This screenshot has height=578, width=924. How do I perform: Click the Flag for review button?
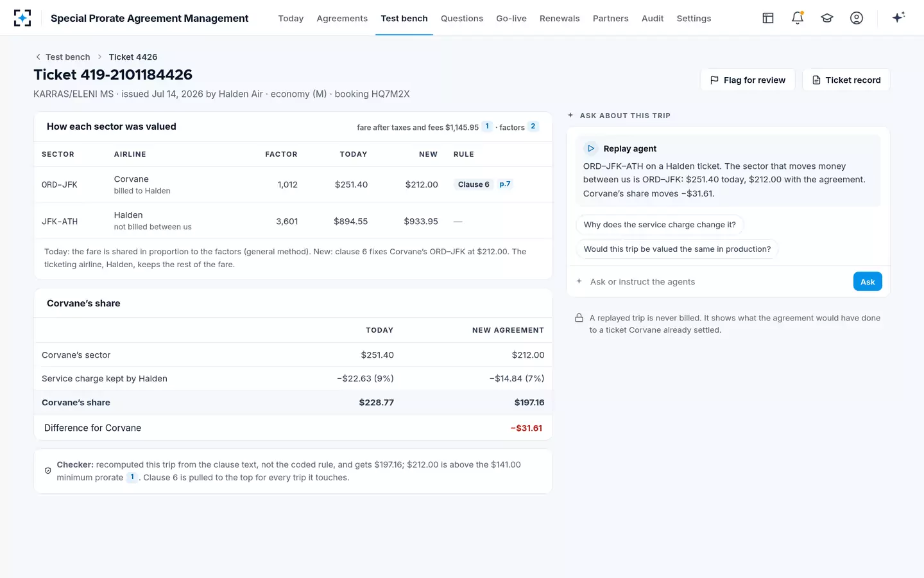coord(748,80)
